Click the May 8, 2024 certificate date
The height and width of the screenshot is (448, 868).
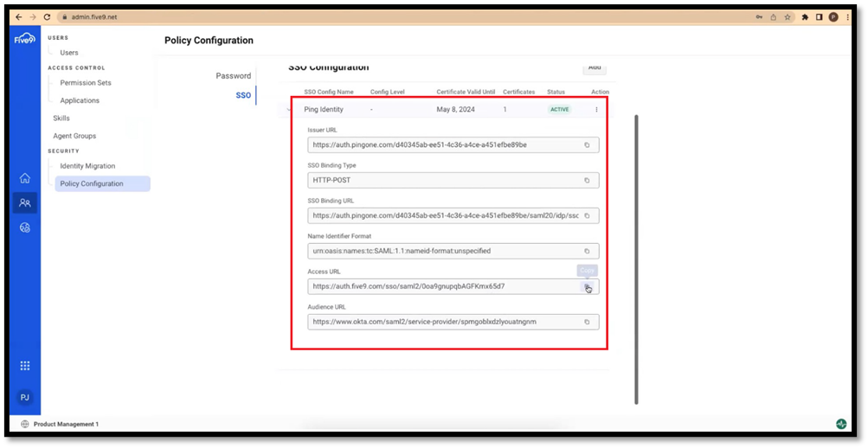[455, 110]
